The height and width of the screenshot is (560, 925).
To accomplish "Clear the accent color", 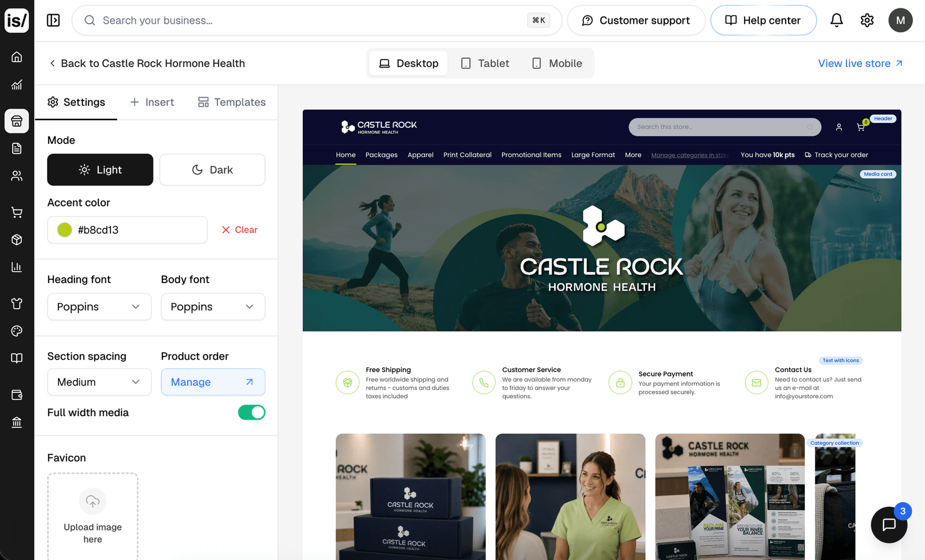I will pos(239,230).
